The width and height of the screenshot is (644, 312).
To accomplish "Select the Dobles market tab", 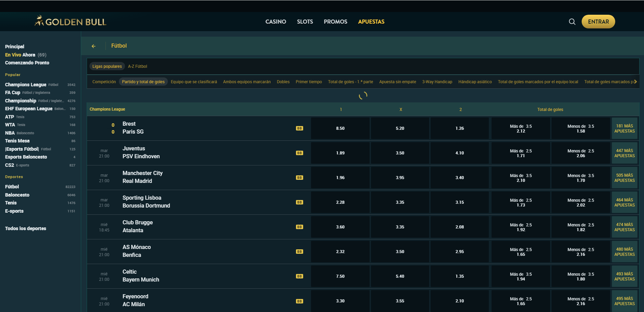I will (283, 82).
